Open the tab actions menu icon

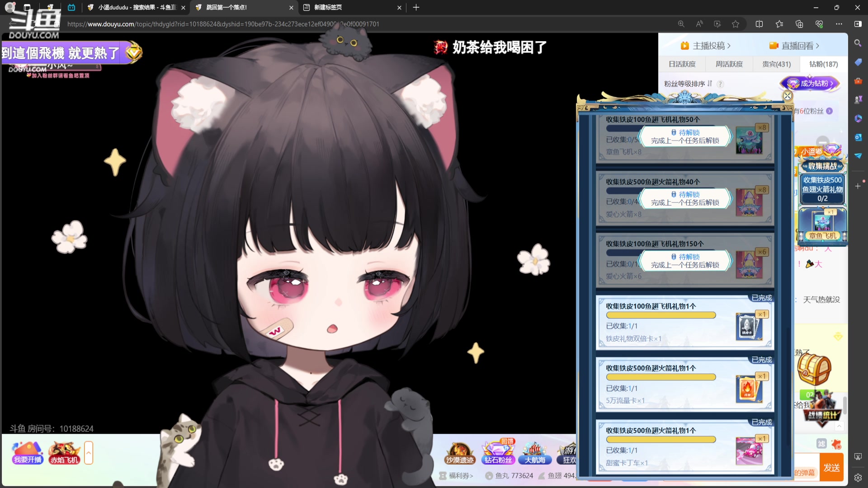[x=27, y=7]
